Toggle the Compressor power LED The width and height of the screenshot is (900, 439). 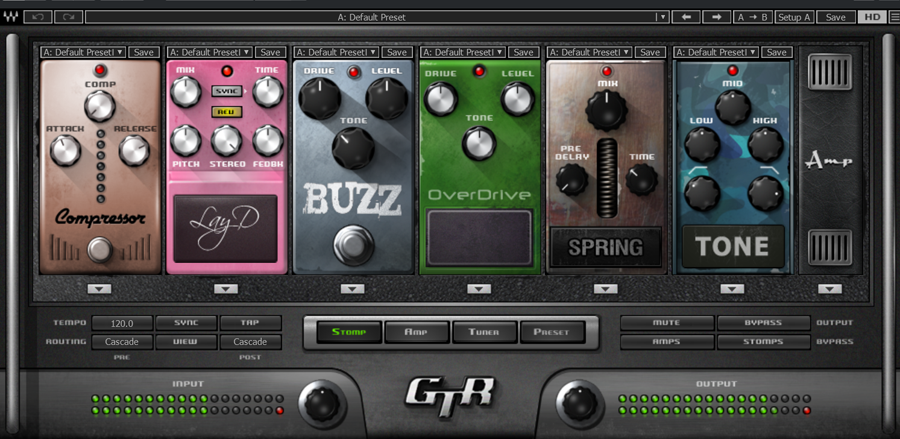pyautogui.click(x=100, y=70)
